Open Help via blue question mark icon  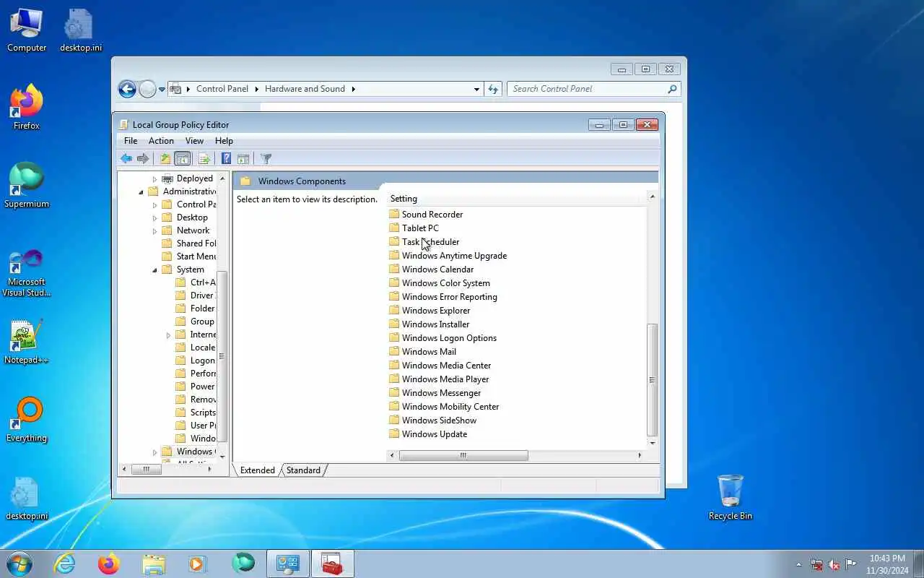coord(226,159)
